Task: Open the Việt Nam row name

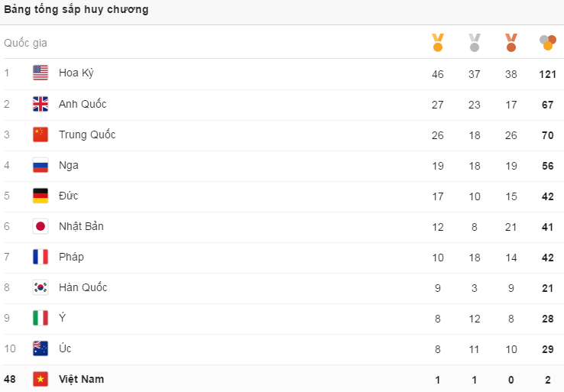Action: (81, 379)
